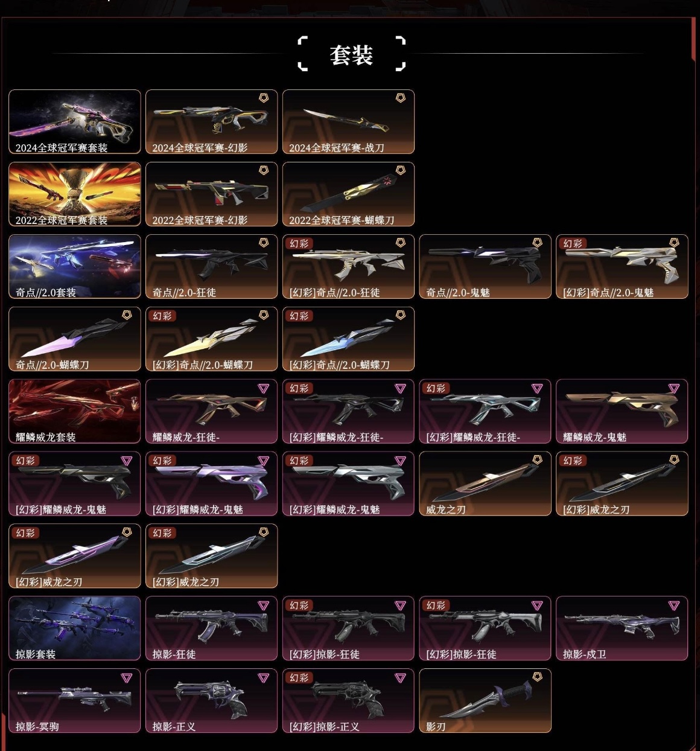700x751 pixels.
Task: Select the 耀鳞威龙-鬼魅 gold pistol card
Action: point(622,412)
